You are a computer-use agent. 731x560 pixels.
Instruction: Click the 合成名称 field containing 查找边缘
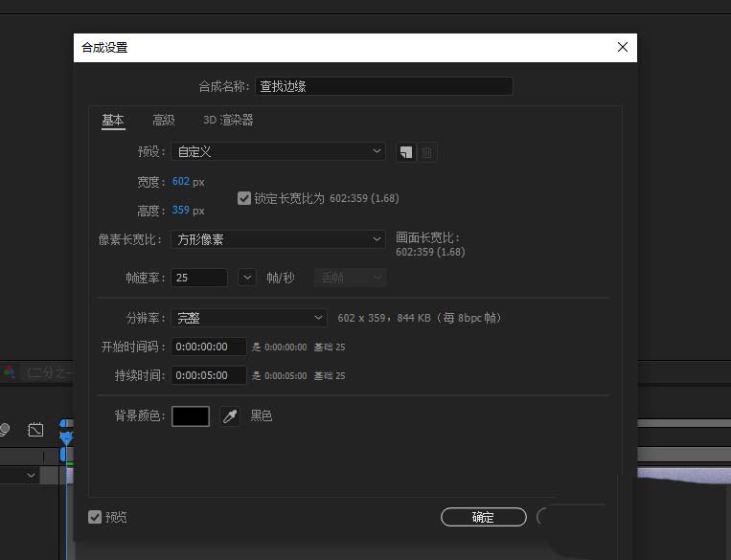pyautogui.click(x=384, y=86)
